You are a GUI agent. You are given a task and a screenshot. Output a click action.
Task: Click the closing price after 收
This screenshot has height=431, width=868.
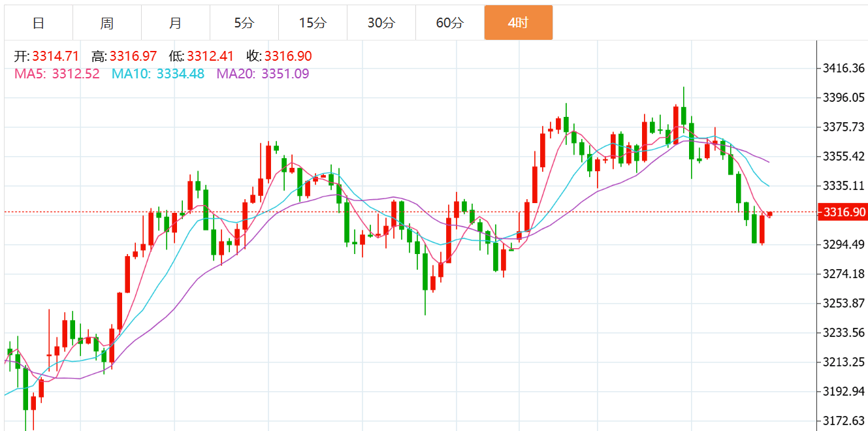pyautogui.click(x=288, y=57)
